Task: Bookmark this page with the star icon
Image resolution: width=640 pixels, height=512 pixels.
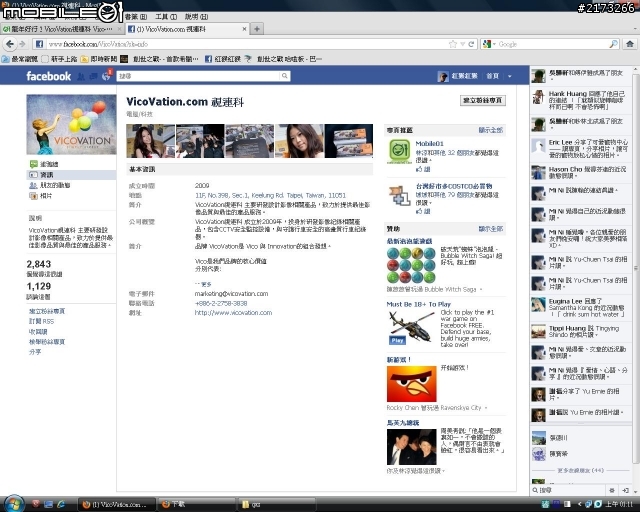Action: click(452, 44)
